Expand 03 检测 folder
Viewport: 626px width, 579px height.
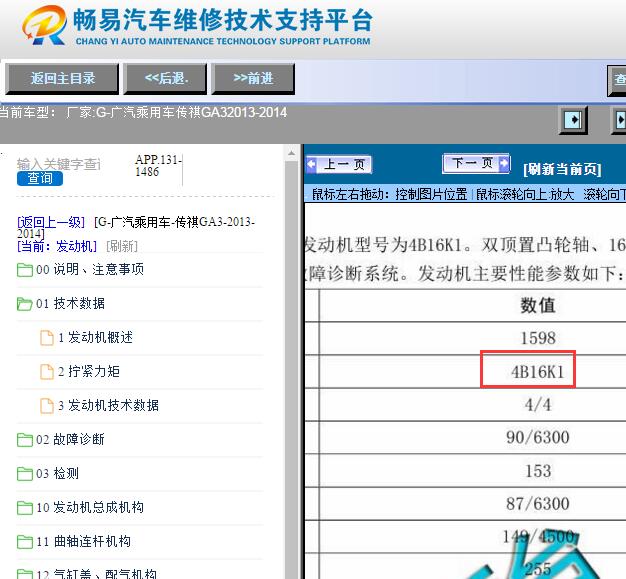(x=57, y=474)
